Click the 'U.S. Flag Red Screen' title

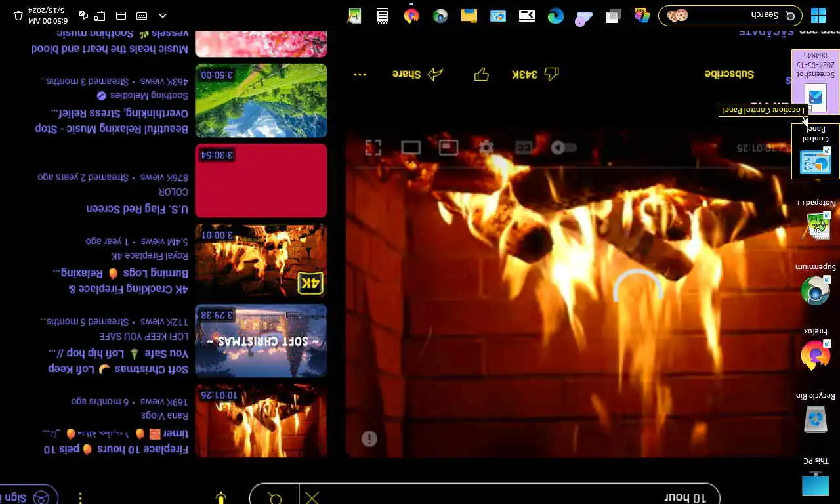click(x=137, y=209)
